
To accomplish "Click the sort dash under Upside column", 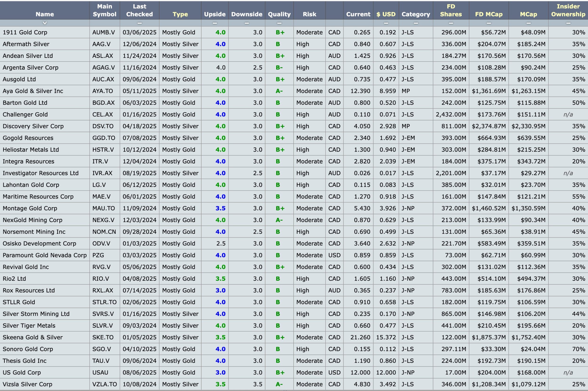I will 215,23.
